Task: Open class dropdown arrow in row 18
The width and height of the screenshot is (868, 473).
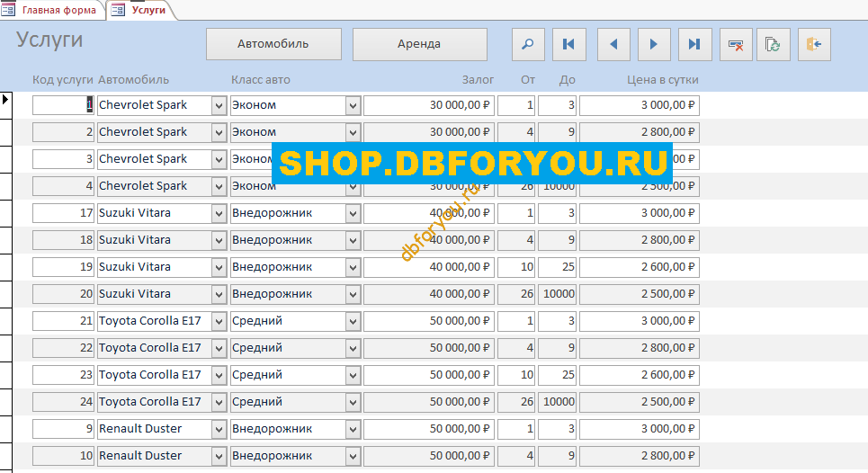Action: tap(353, 240)
